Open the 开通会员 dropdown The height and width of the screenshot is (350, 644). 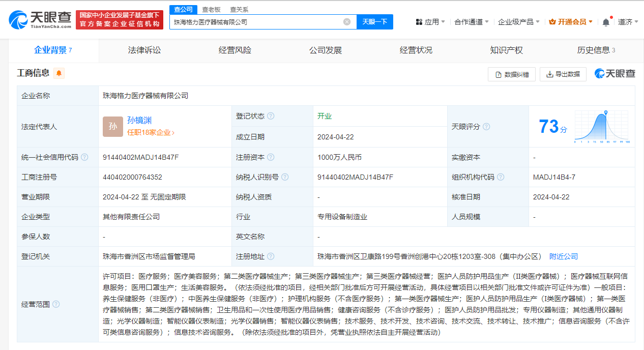(571, 22)
